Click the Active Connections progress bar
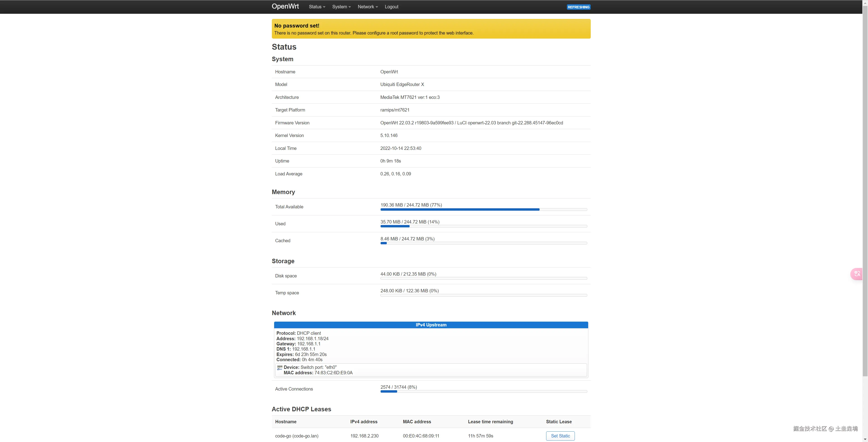868x442 pixels. pyautogui.click(x=484, y=391)
